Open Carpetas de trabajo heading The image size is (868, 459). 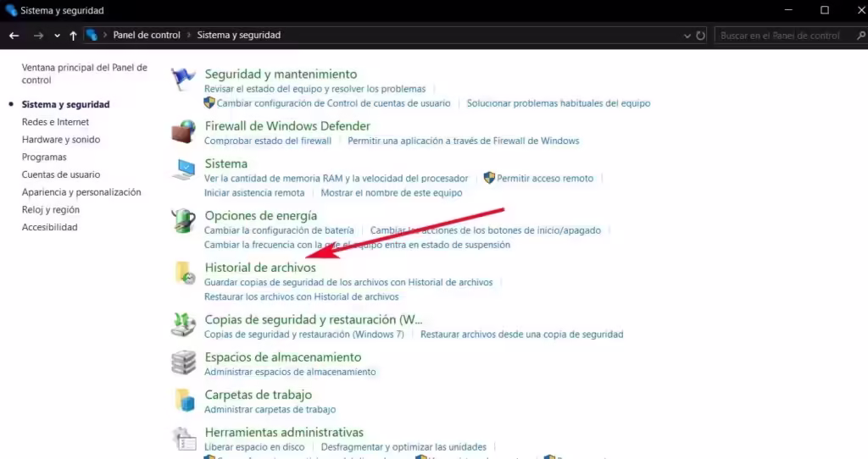click(x=258, y=395)
